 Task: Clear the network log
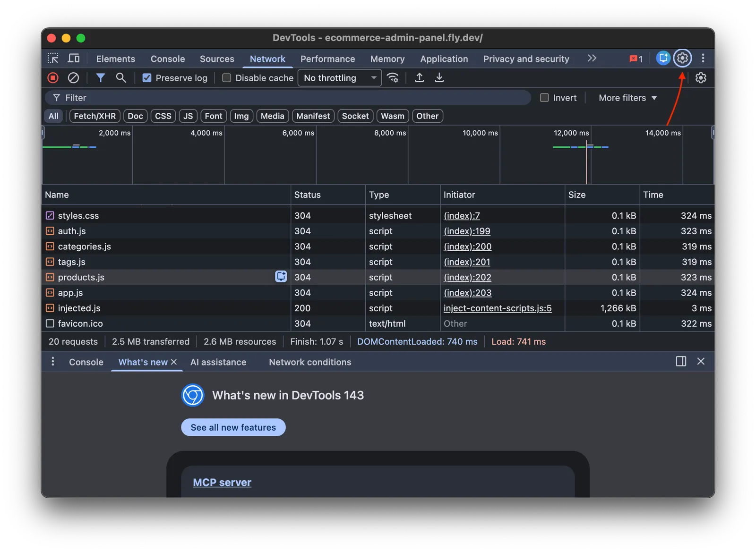pos(73,78)
